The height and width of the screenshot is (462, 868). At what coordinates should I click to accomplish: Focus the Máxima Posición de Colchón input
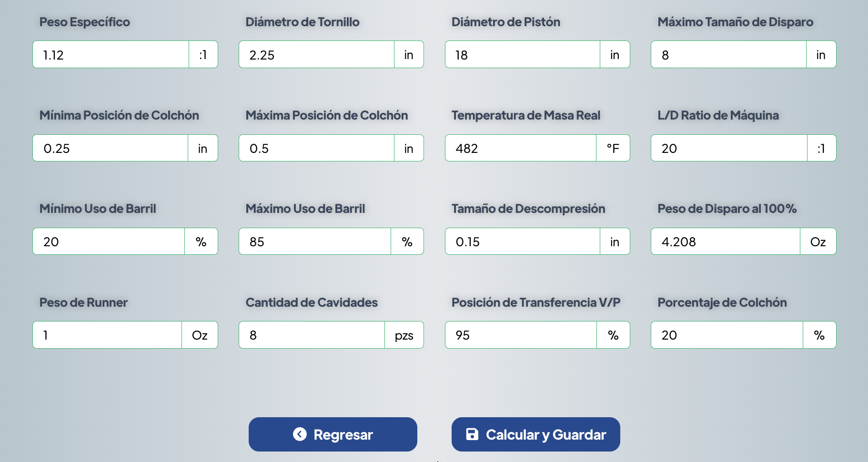tap(316, 148)
